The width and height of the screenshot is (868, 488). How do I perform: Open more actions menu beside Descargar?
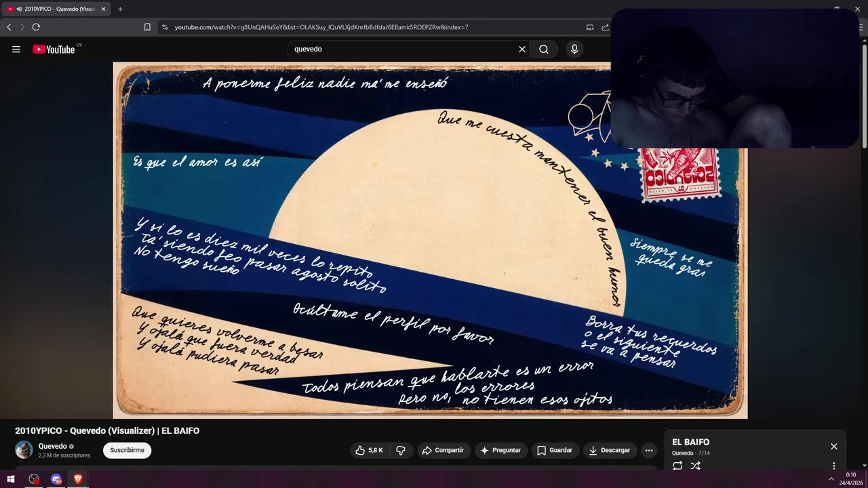[x=649, y=450]
